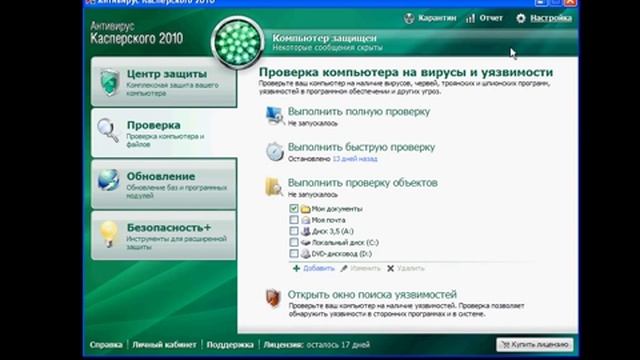Image resolution: width=640 pixels, height=360 pixels.
Task: Open the Личный кабинет link
Action: 164,345
